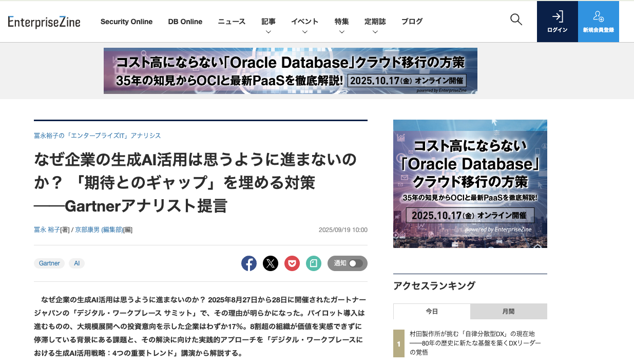
Task: Select the 今日 ranking tab
Action: 432,312
